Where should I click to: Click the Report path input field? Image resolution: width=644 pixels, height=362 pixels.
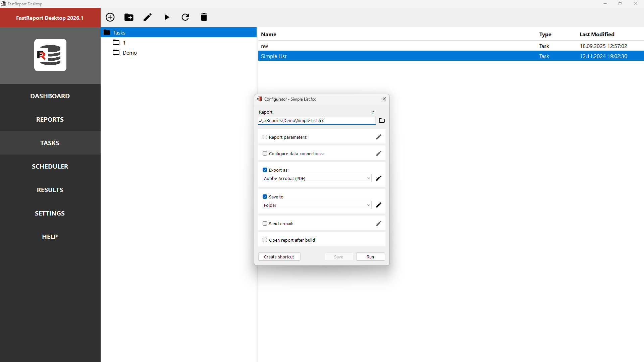(x=316, y=120)
